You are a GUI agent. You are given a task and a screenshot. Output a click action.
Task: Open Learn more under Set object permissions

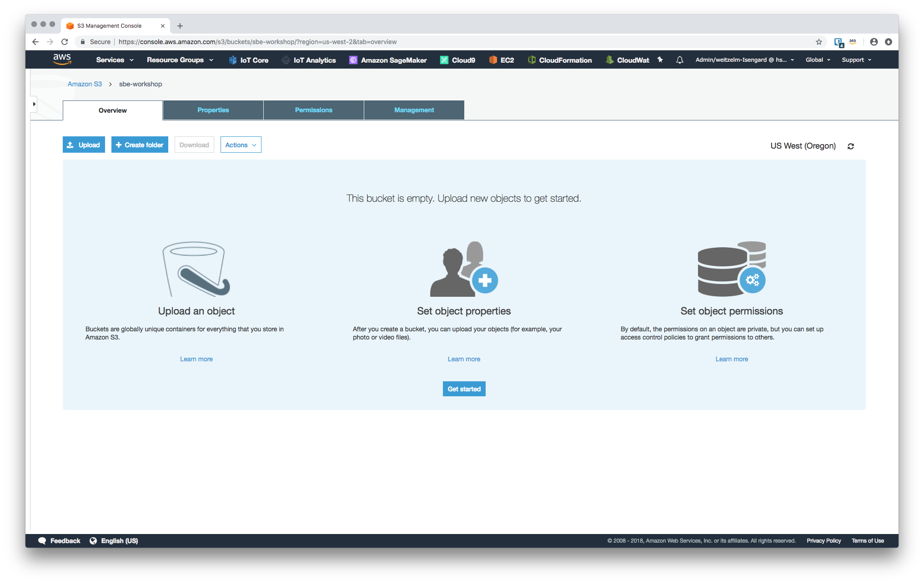pyautogui.click(x=732, y=359)
